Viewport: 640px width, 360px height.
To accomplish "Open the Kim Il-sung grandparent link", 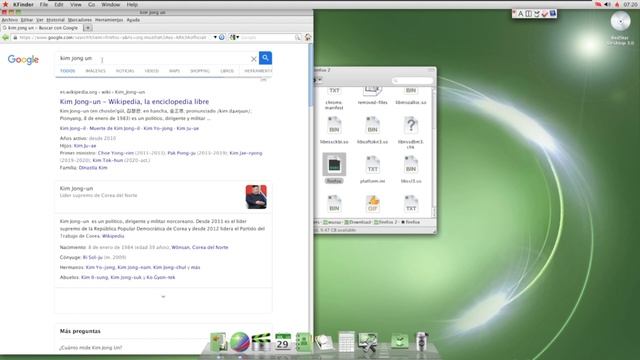I will (95, 277).
